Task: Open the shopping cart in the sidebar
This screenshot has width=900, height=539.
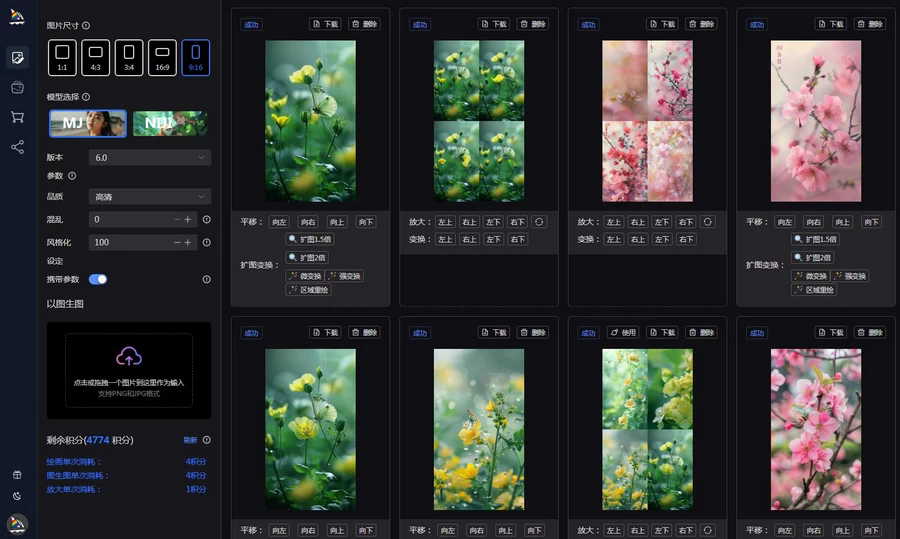Action: [17, 117]
